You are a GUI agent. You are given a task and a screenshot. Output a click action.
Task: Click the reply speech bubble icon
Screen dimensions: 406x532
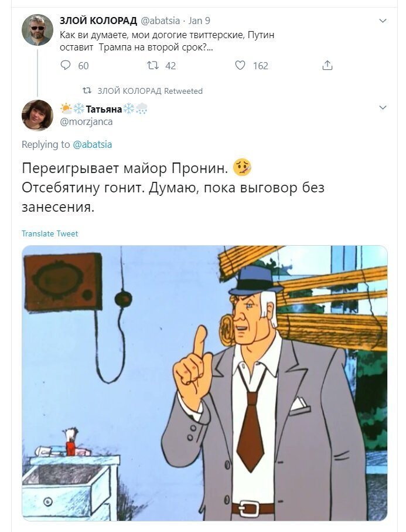pos(65,65)
